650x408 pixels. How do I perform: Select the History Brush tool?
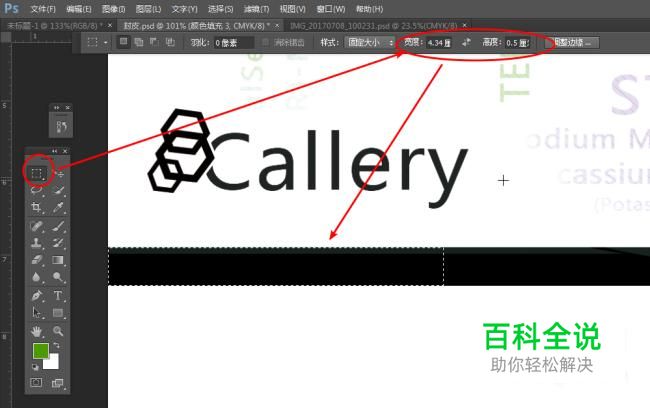(58, 243)
